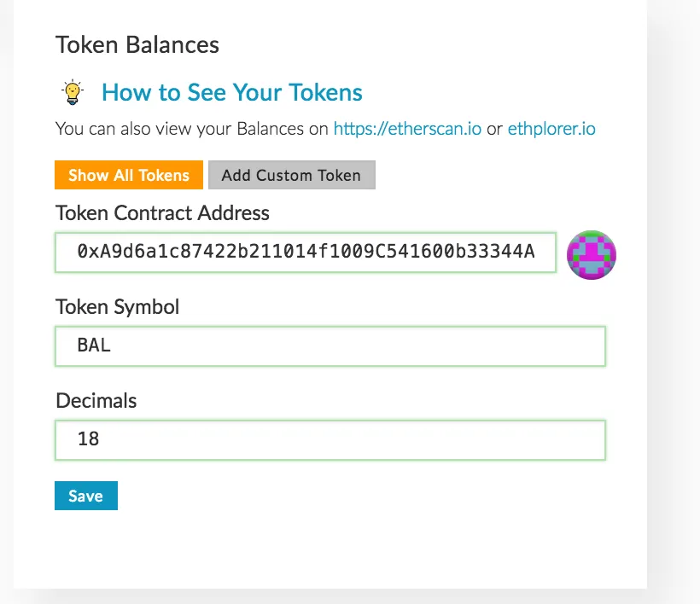Click the word 'or' between the two links

coord(494,130)
